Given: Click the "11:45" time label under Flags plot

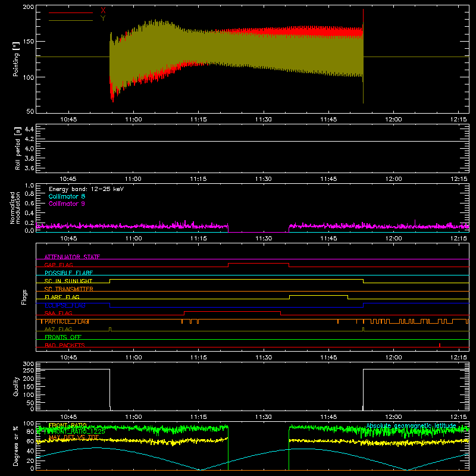Looking at the screenshot, I should click(328, 358).
